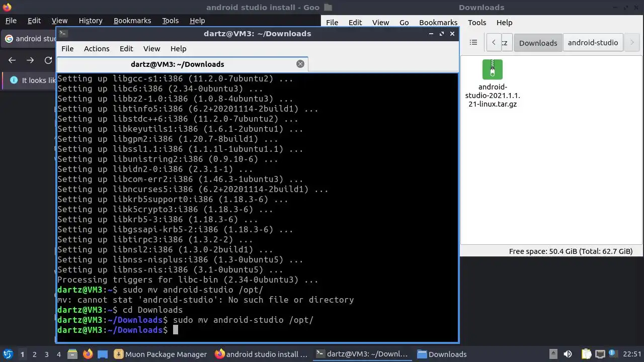Select the dartz@VM3: ~/Downloads terminal tab
The width and height of the screenshot is (644, 362).
click(x=178, y=64)
